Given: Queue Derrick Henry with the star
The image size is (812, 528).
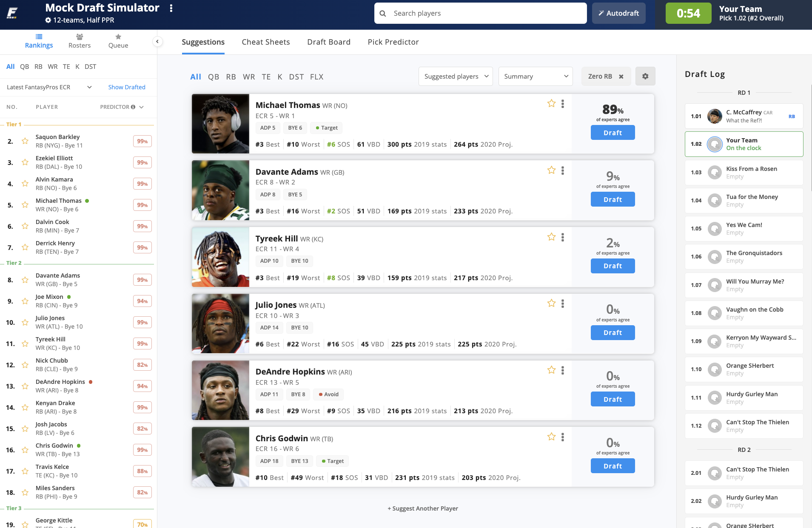Looking at the screenshot, I should [25, 247].
